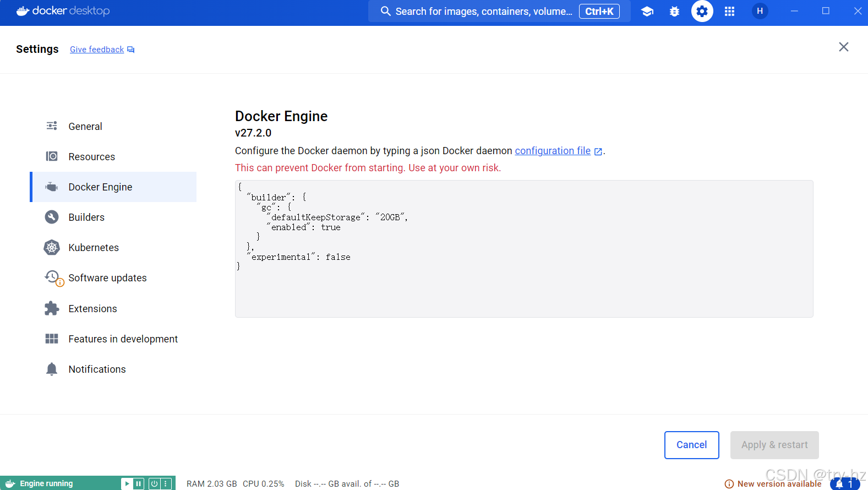This screenshot has width=868, height=490.
Task: Open the configuration file documentation link
Action: tap(553, 151)
